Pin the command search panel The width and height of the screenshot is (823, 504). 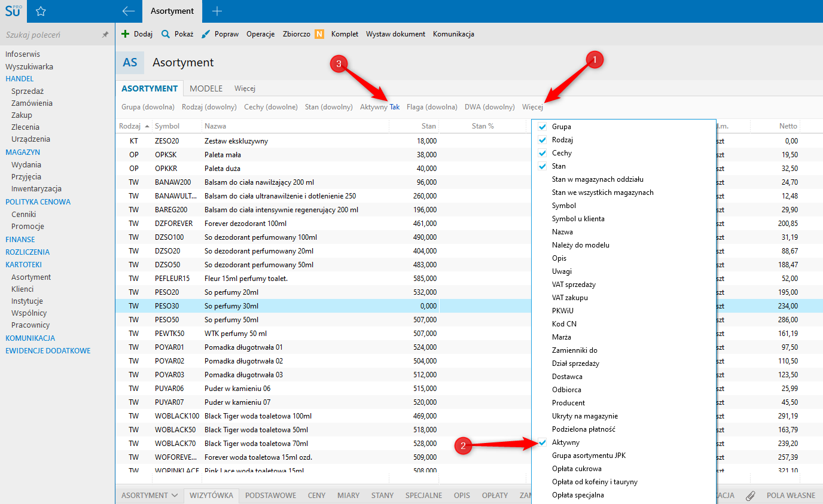pyautogui.click(x=105, y=35)
